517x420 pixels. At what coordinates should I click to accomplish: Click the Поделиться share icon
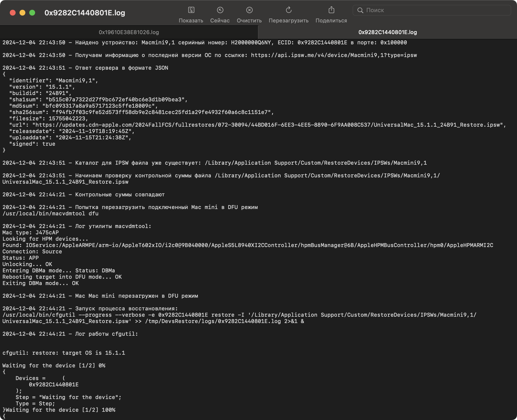click(x=331, y=10)
